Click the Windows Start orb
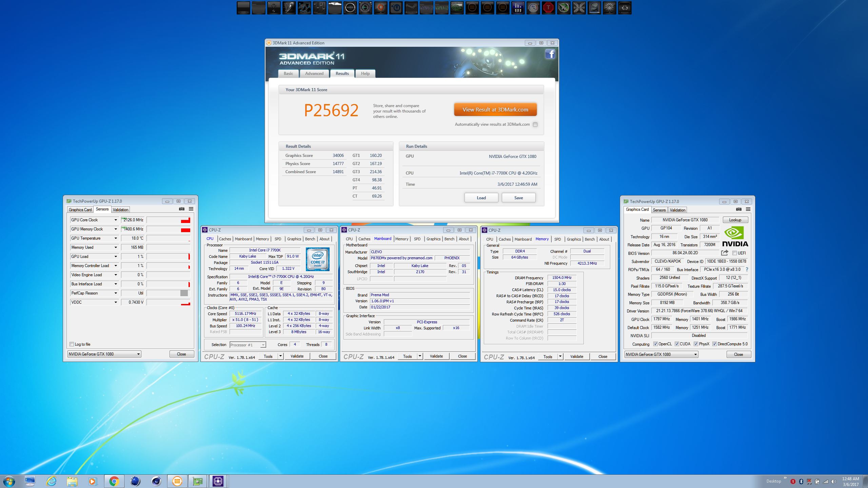868x488 pixels. (x=9, y=481)
